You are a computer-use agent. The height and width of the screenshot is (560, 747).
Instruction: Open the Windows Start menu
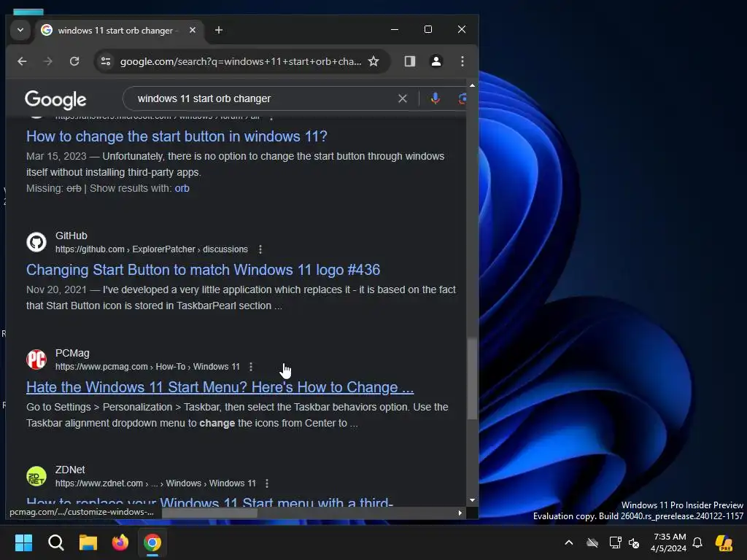[x=23, y=542]
